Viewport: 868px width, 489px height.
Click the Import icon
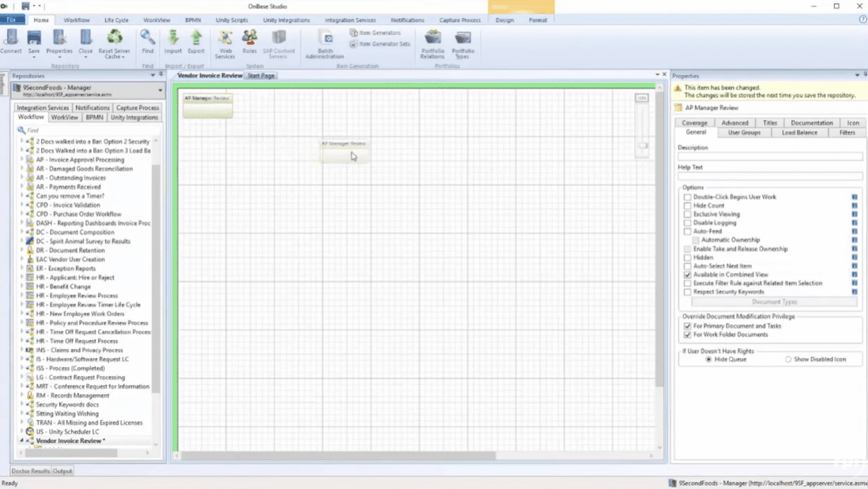coord(173,40)
